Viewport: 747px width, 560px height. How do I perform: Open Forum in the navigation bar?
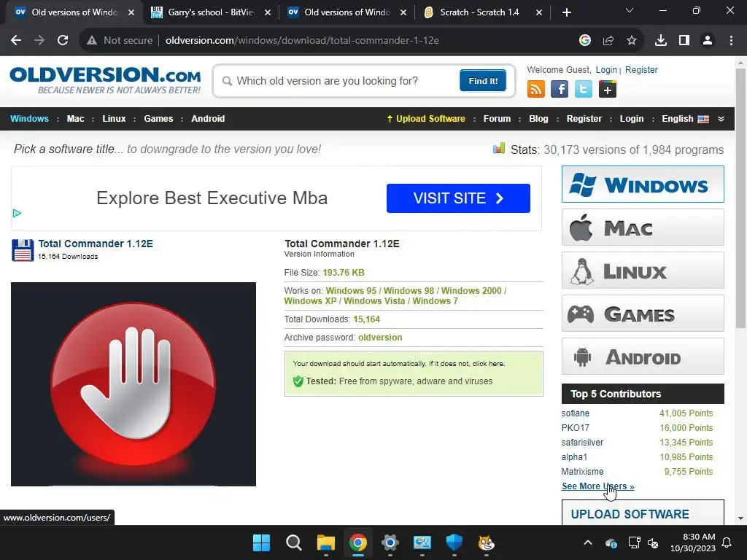click(x=497, y=119)
